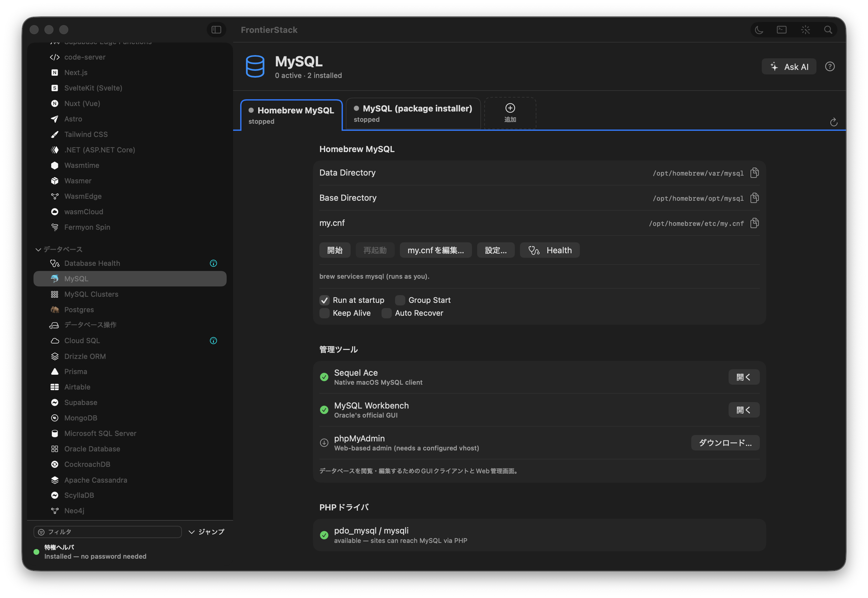Open Supabase in sidebar
Image resolution: width=868 pixels, height=598 pixels.
(x=130, y=402)
